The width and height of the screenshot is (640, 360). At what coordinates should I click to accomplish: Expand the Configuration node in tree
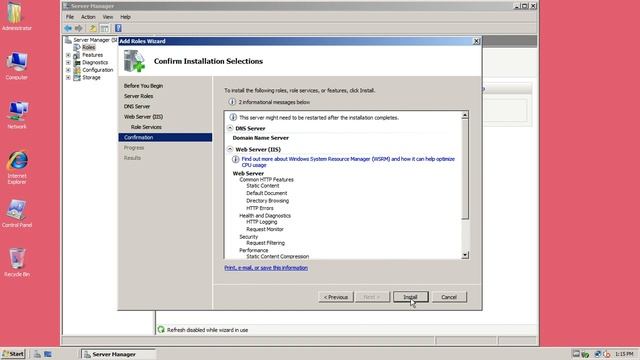click(68, 70)
